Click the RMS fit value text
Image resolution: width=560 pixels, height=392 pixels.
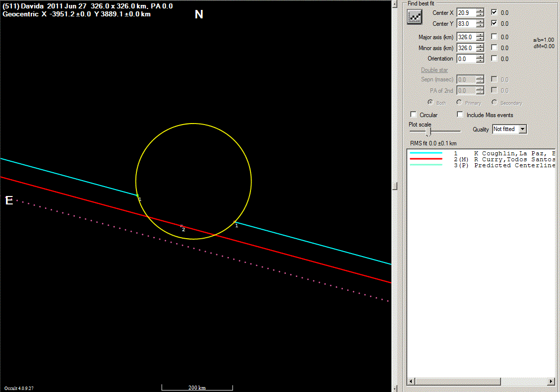(433, 143)
